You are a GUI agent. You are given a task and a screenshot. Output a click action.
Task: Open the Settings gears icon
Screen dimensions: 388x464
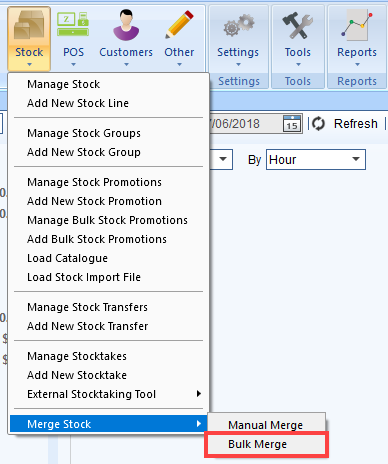(x=238, y=25)
